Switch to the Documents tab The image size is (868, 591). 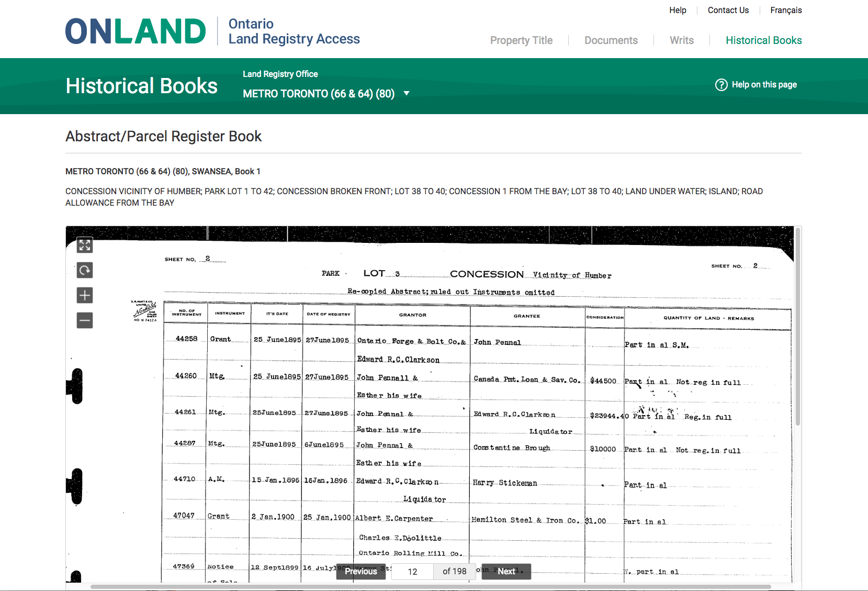coord(611,40)
